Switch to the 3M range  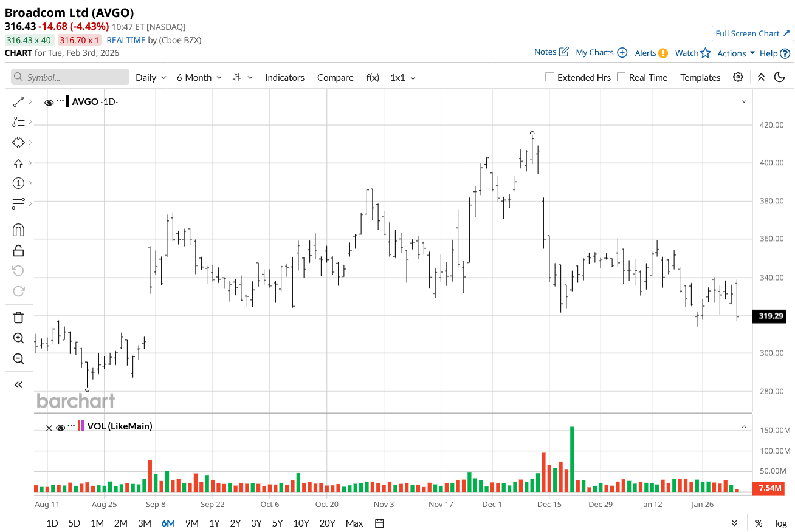144,523
